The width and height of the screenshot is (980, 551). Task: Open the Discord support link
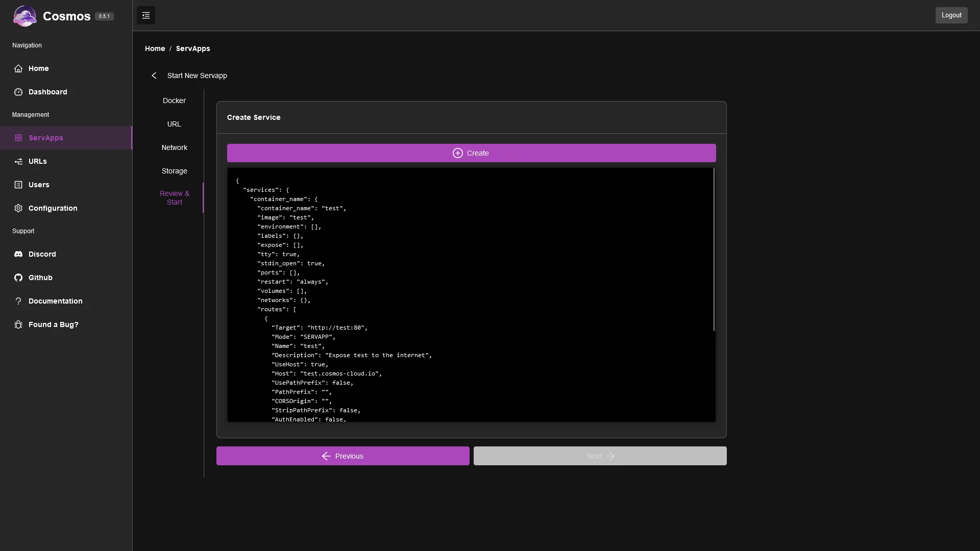[66, 254]
